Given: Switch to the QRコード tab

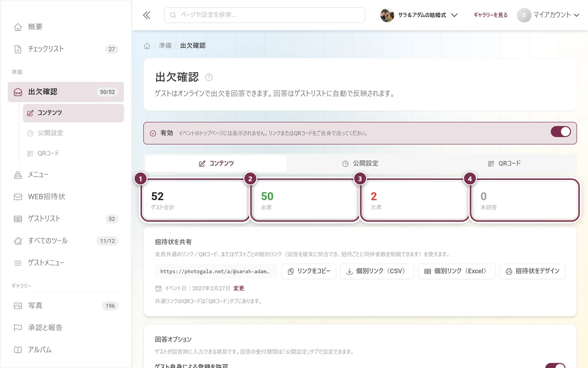Looking at the screenshot, I should click(x=504, y=164).
